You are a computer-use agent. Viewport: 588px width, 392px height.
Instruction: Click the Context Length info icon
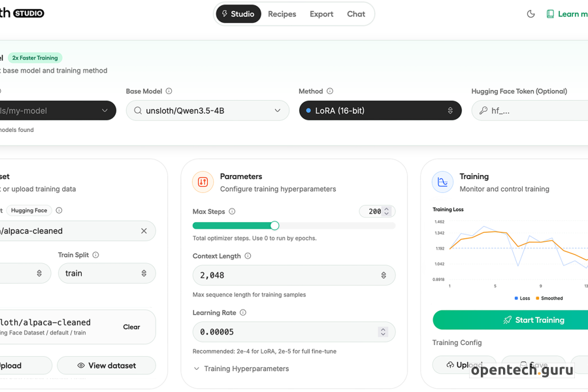coord(248,256)
